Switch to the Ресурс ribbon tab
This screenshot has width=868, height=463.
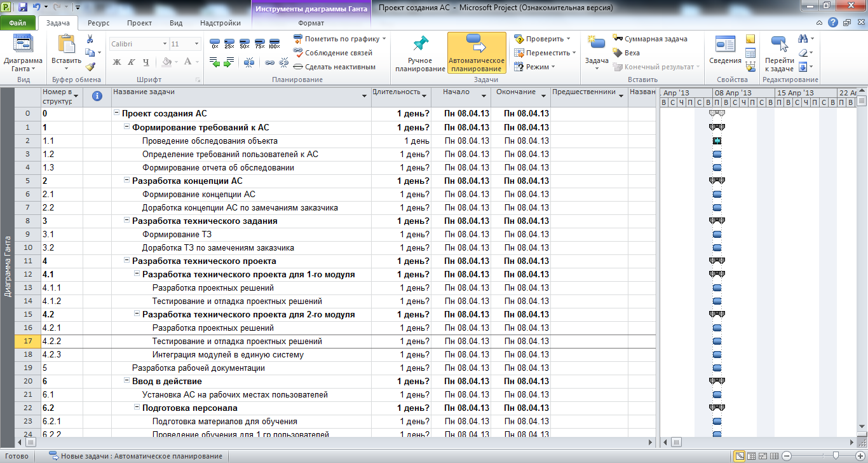98,23
